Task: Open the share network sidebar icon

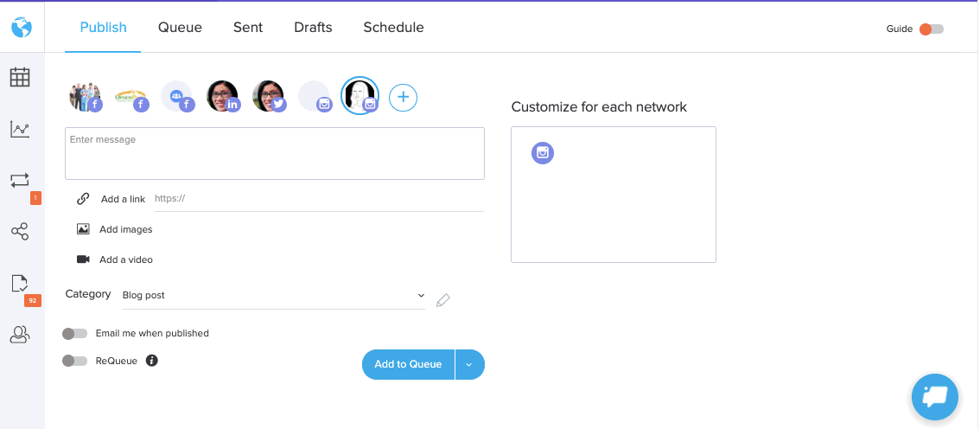Action: point(19,231)
